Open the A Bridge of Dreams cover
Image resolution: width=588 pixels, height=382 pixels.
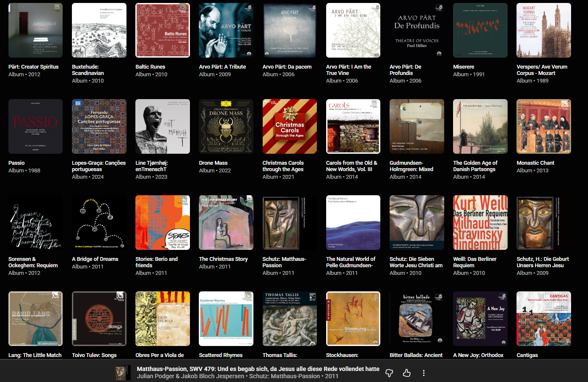coord(99,223)
